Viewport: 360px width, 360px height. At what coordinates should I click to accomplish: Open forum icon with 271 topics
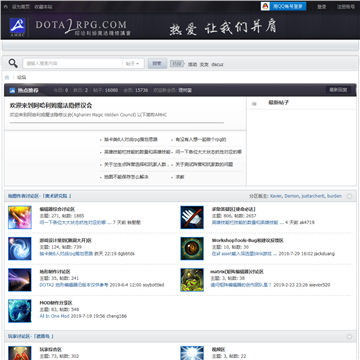[20, 217]
